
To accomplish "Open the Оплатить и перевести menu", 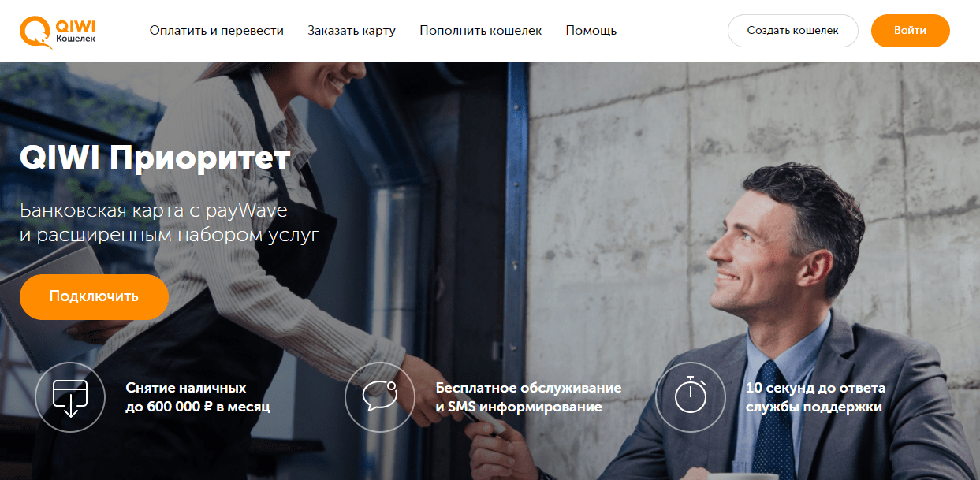I will [216, 31].
